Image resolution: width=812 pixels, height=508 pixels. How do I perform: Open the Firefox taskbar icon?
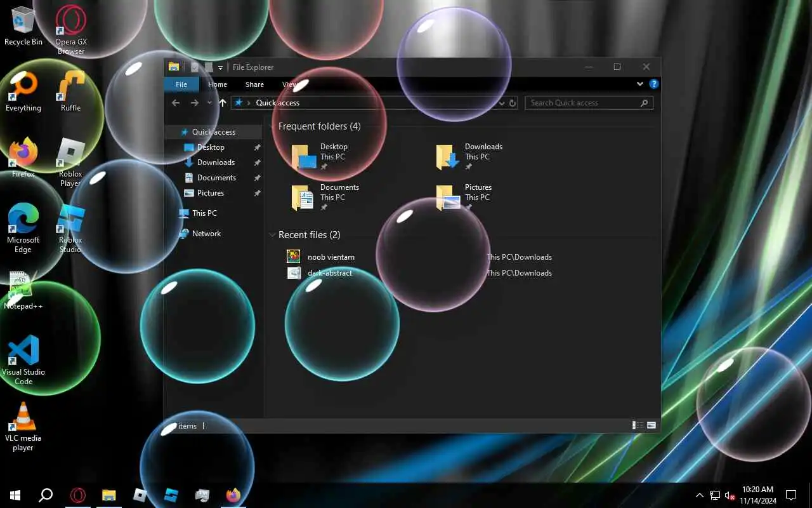point(233,495)
